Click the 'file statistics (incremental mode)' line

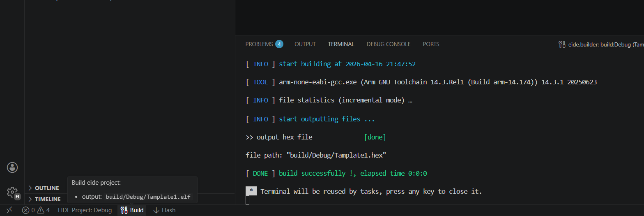point(329,100)
